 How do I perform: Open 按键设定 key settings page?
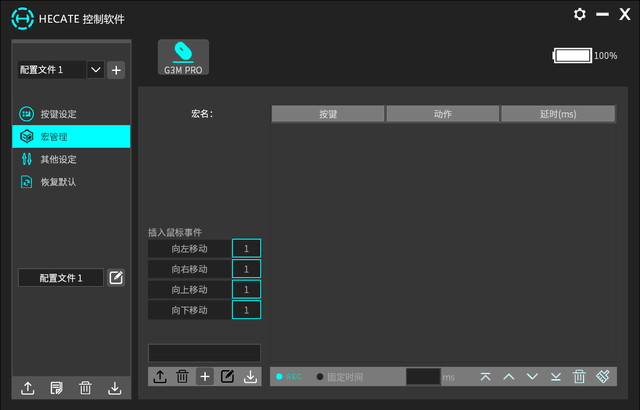(57, 113)
